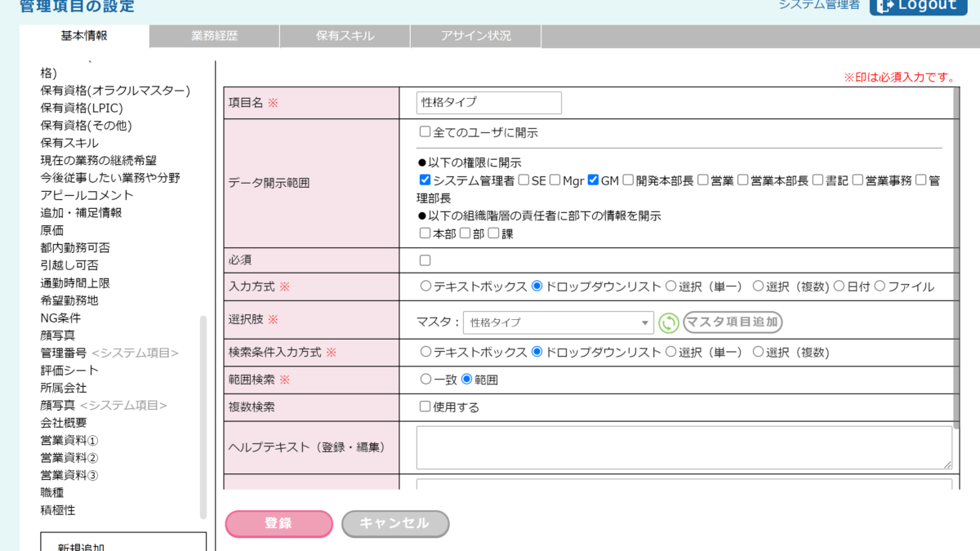This screenshot has height=551, width=980.
Task: Click into the ヘルプテキスト textarea
Action: pos(684,447)
